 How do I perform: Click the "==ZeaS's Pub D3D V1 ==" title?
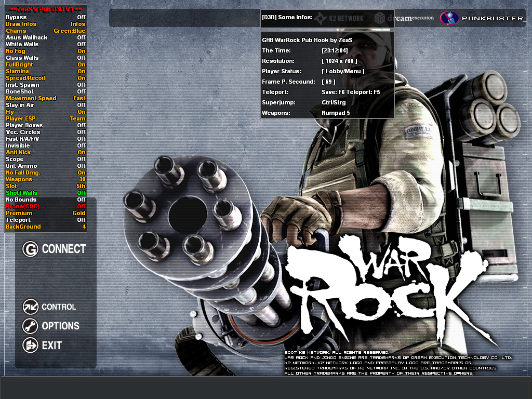point(46,9)
